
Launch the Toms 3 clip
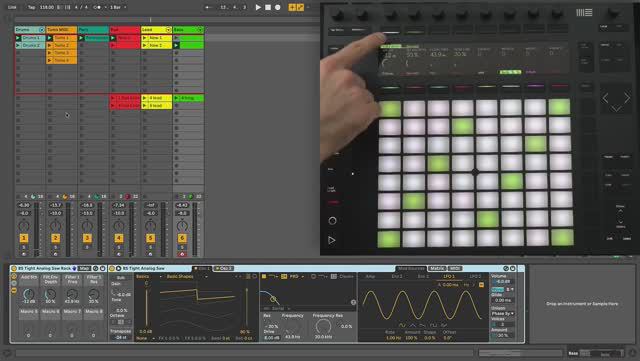pos(49,53)
